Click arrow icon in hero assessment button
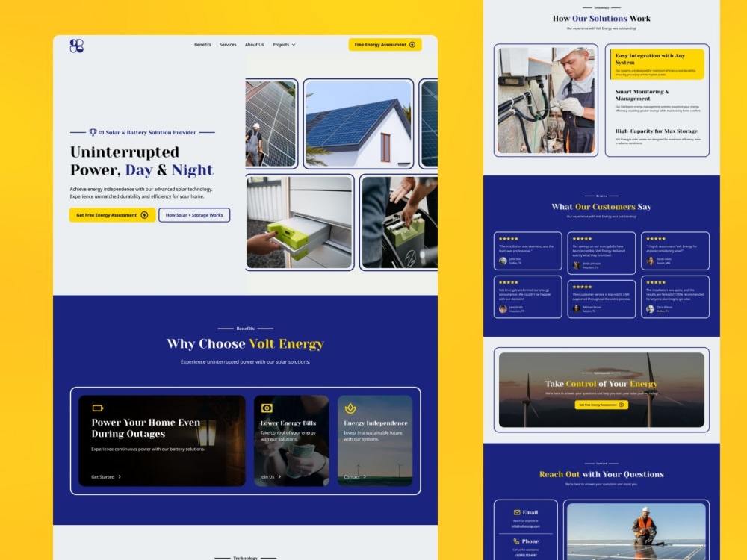The width and height of the screenshot is (747, 560). (x=145, y=215)
